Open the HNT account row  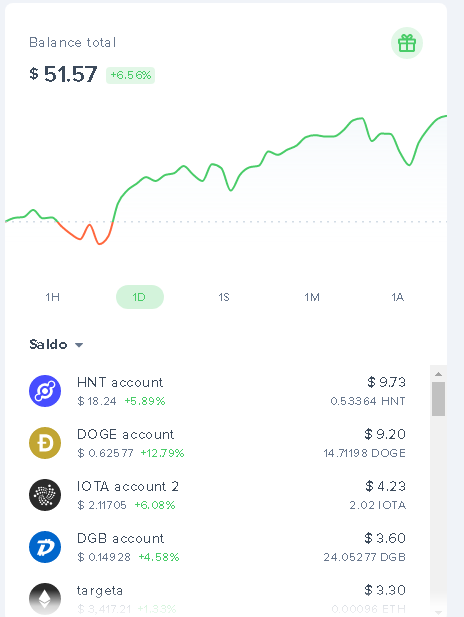pos(217,391)
